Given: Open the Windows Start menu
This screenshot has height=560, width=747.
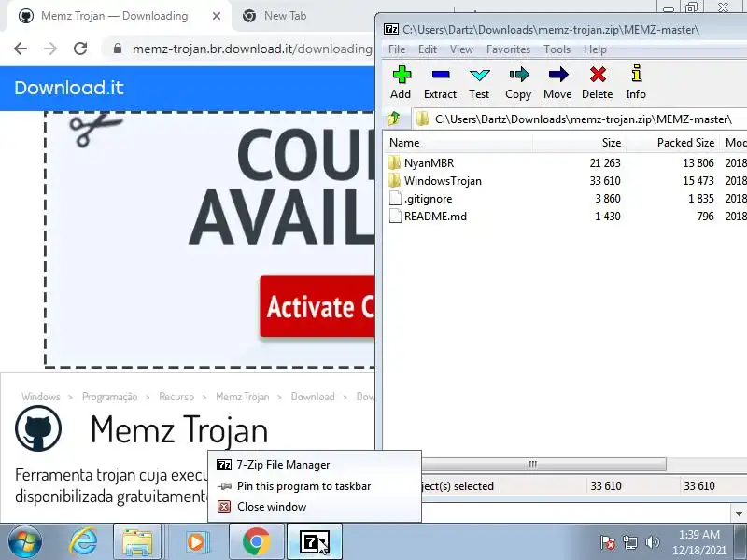Looking at the screenshot, I should click(x=24, y=542).
